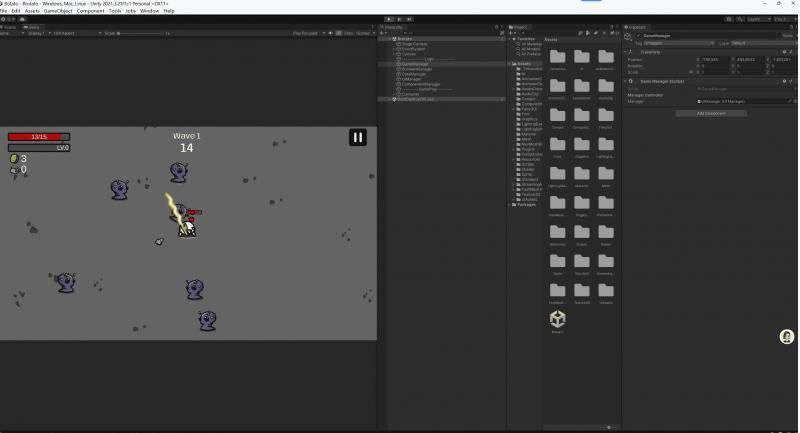The width and height of the screenshot is (800, 433).
Task: Select UIManager in the Hierarchy
Action: tap(410, 79)
